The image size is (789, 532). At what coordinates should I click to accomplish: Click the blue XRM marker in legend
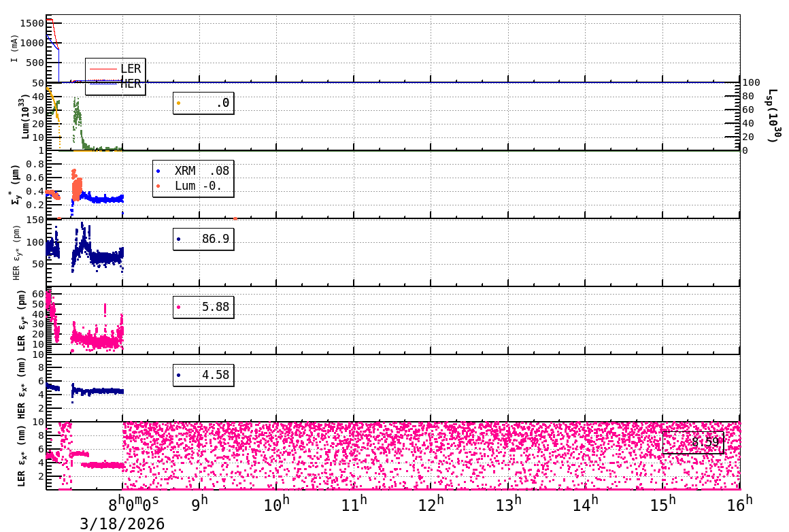(x=158, y=171)
